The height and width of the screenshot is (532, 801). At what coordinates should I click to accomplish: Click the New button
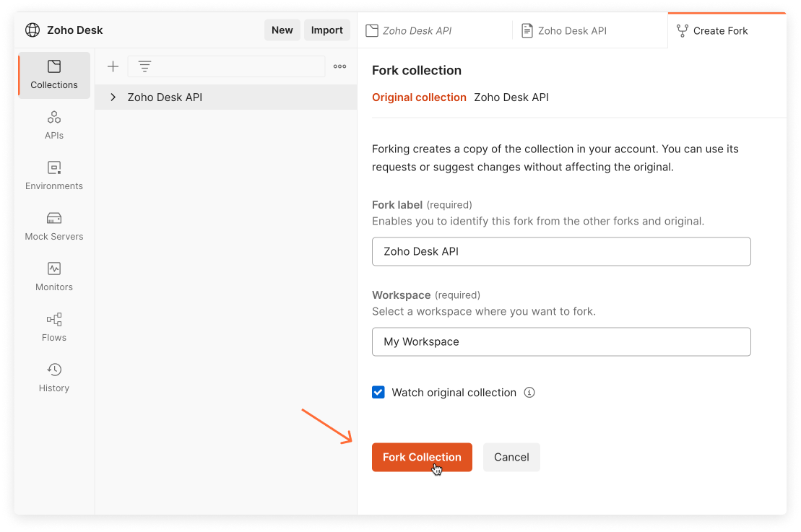[x=282, y=30]
